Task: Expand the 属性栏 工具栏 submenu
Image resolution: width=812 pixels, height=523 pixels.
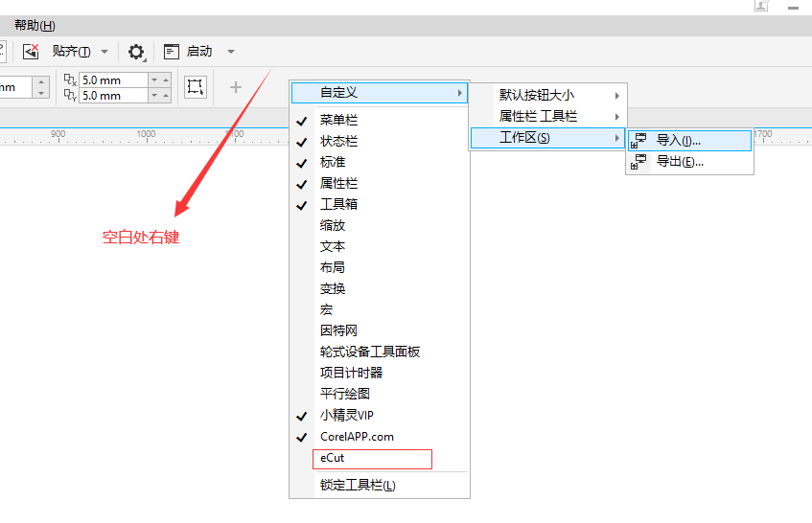Action: pos(548,117)
